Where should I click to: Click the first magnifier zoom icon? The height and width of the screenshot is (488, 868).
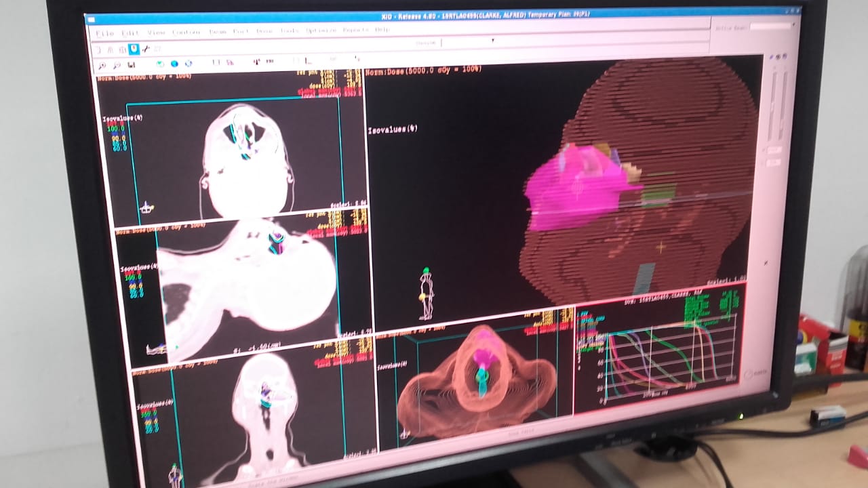coord(102,66)
